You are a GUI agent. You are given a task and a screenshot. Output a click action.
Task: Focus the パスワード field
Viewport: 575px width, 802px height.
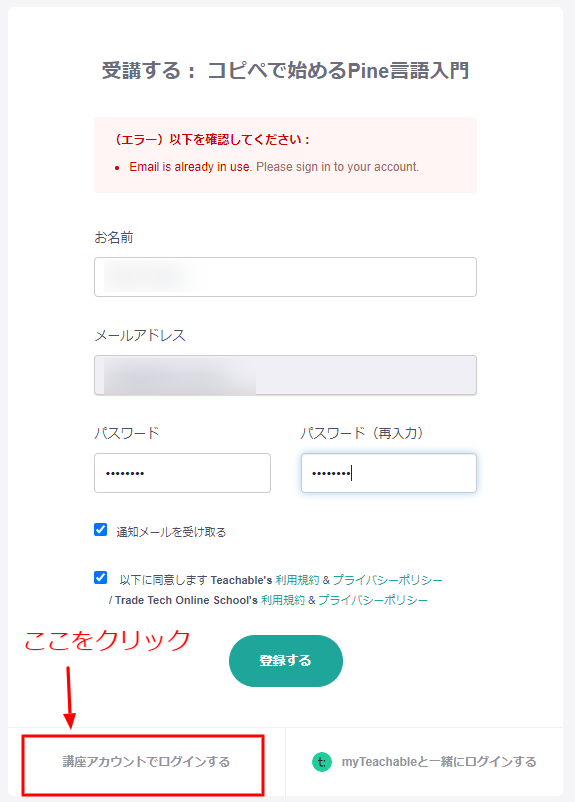(182, 473)
